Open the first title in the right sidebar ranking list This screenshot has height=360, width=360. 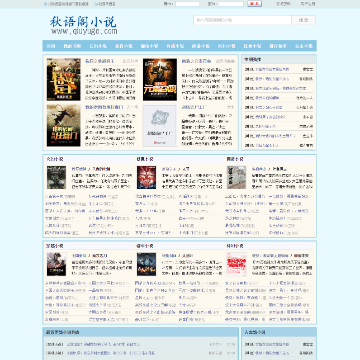(272, 69)
